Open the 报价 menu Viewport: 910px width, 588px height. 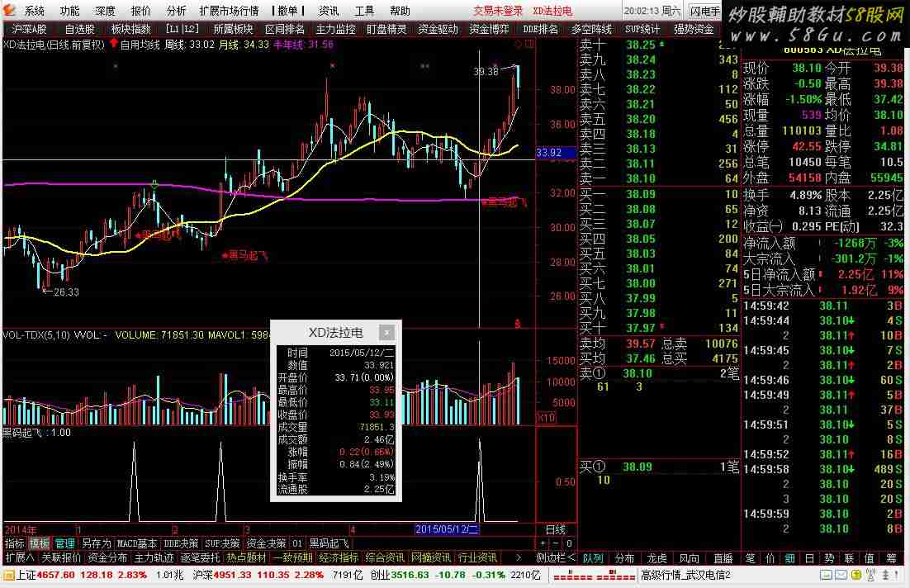140,11
